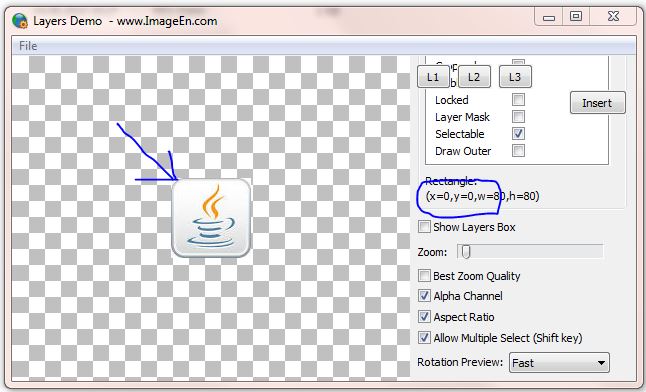This screenshot has height=392, width=646.
Task: Enable the Layer Mask checkbox
Action: [518, 117]
